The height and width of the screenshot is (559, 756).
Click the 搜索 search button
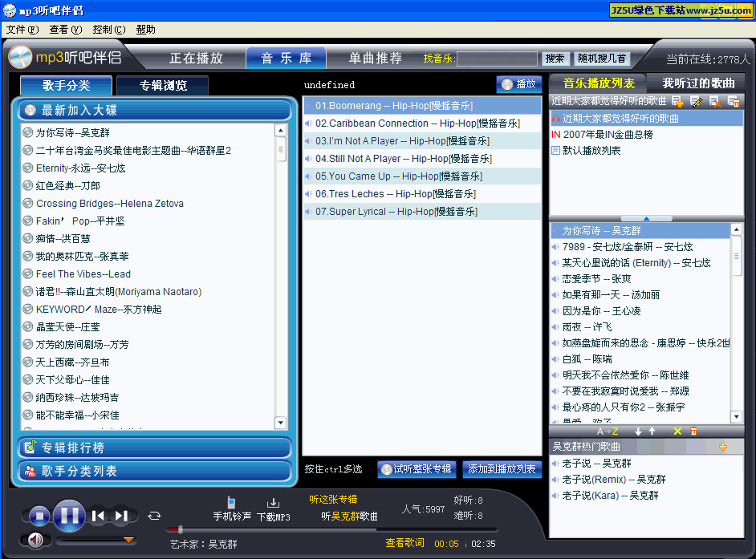click(x=555, y=59)
